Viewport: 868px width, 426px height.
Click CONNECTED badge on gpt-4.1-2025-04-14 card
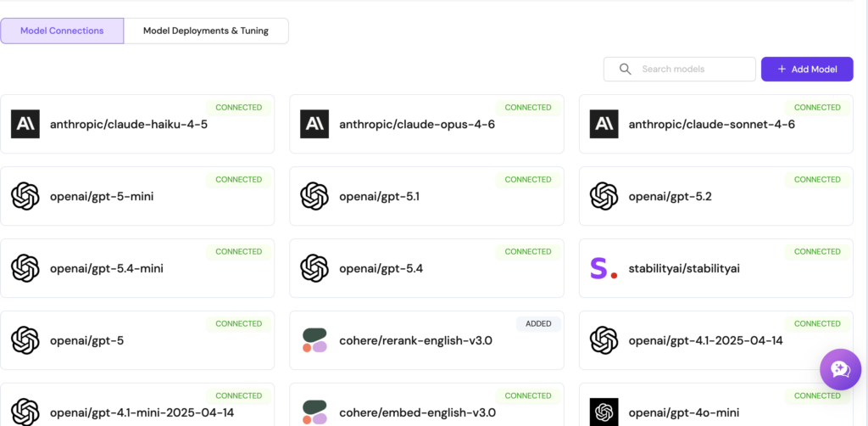click(x=817, y=323)
